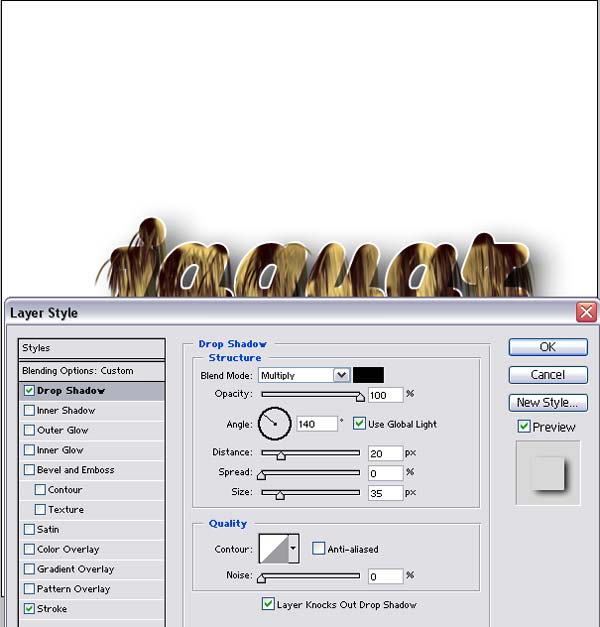Enable the Satin checkbox
Screen dimensions: 600x627
pos(29,529)
